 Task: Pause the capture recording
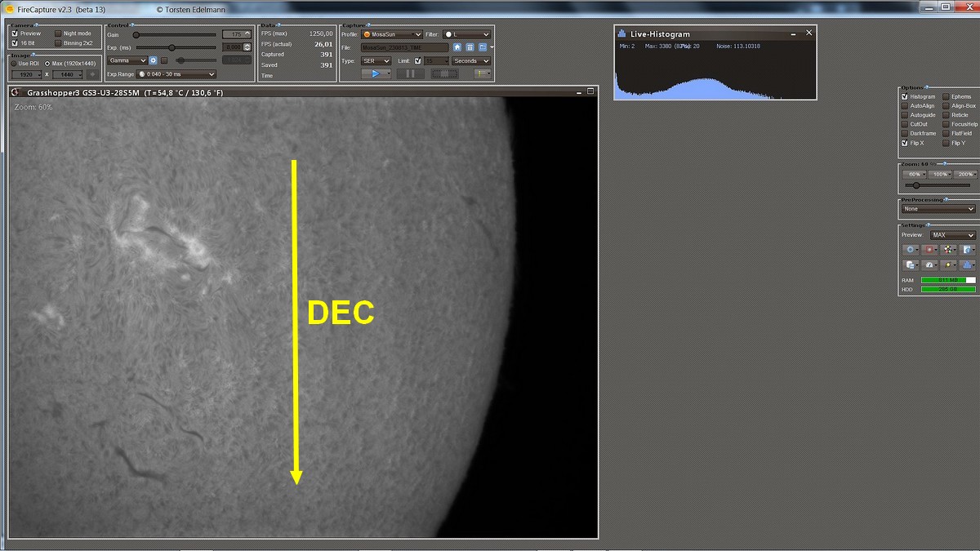(411, 73)
